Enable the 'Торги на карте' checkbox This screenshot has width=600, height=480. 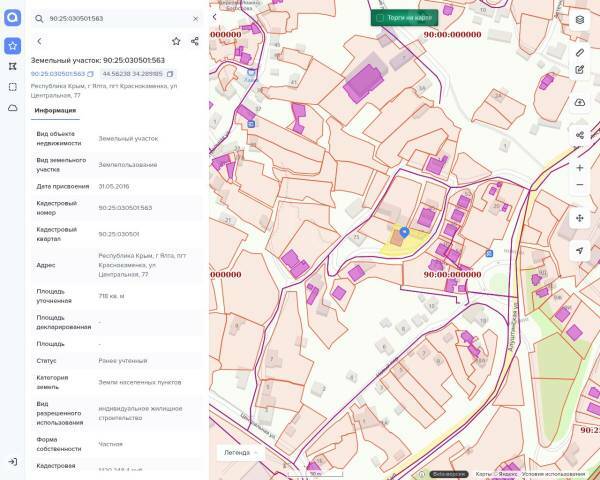tap(379, 18)
